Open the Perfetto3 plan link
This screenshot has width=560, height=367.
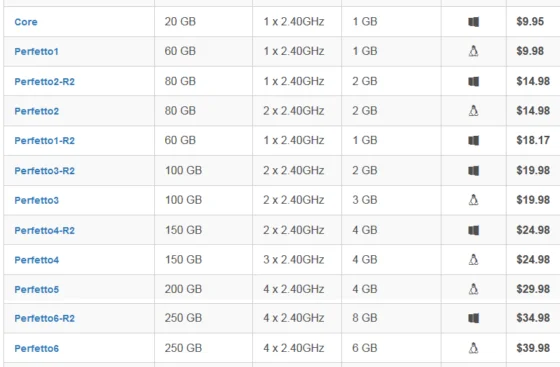pyautogui.click(x=36, y=200)
